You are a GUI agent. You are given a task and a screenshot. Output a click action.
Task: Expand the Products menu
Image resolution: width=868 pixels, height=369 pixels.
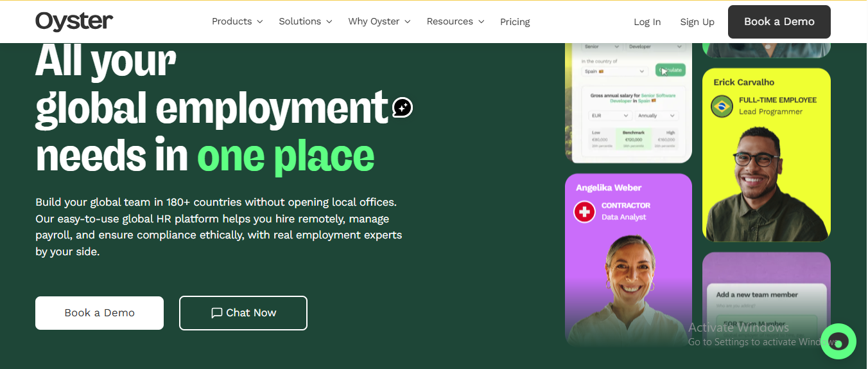click(238, 21)
